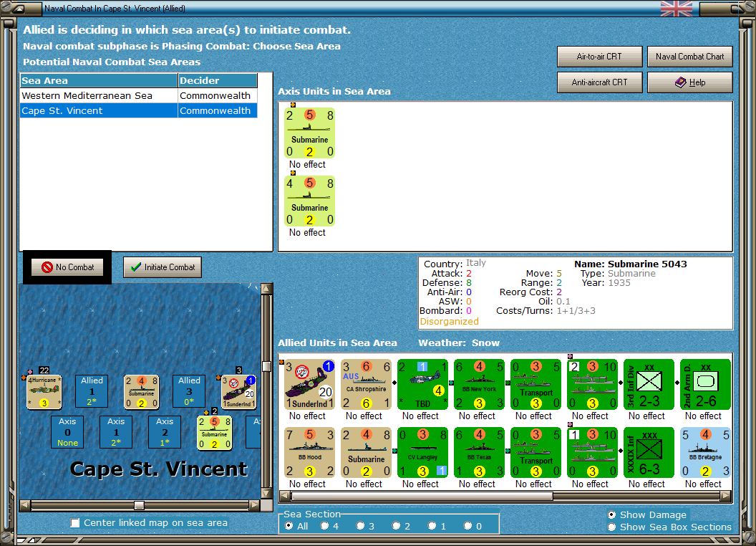
Task: Enable Center linked map on sea area
Action: pyautogui.click(x=74, y=523)
